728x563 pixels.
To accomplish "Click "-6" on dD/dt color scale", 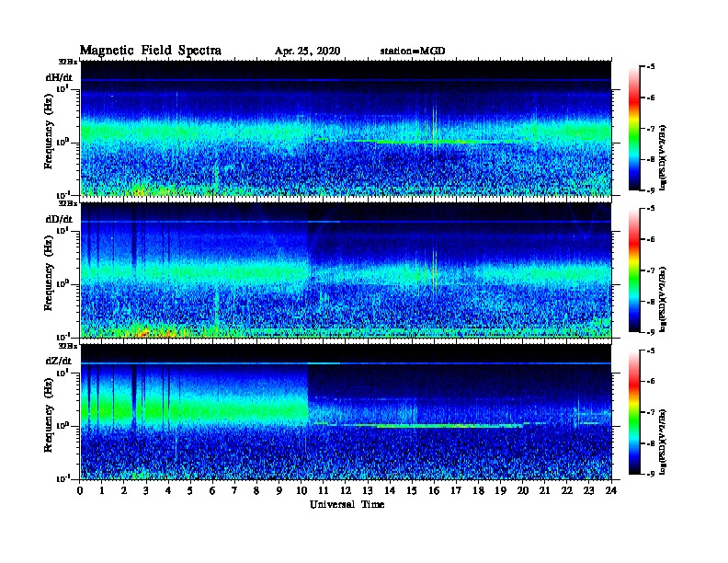I will 652,240.
